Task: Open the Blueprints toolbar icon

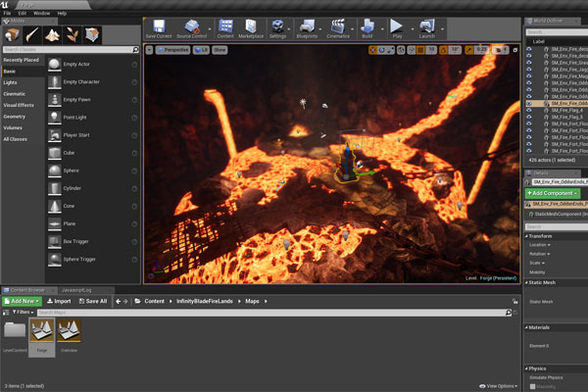Action: [x=307, y=26]
